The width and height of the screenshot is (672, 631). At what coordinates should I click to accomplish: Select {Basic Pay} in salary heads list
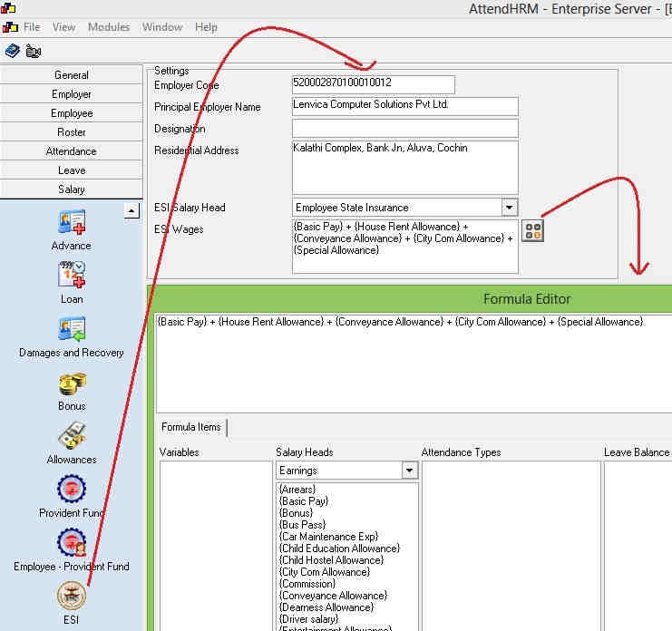pos(305,501)
